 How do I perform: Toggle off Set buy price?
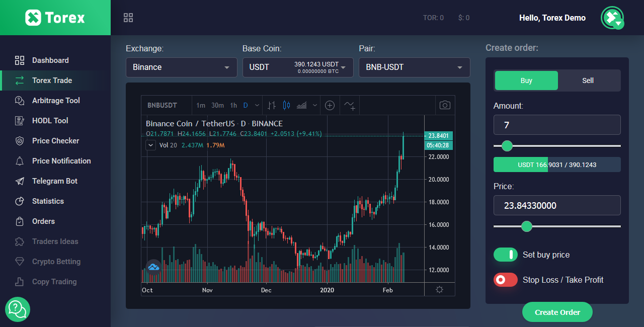coord(505,255)
